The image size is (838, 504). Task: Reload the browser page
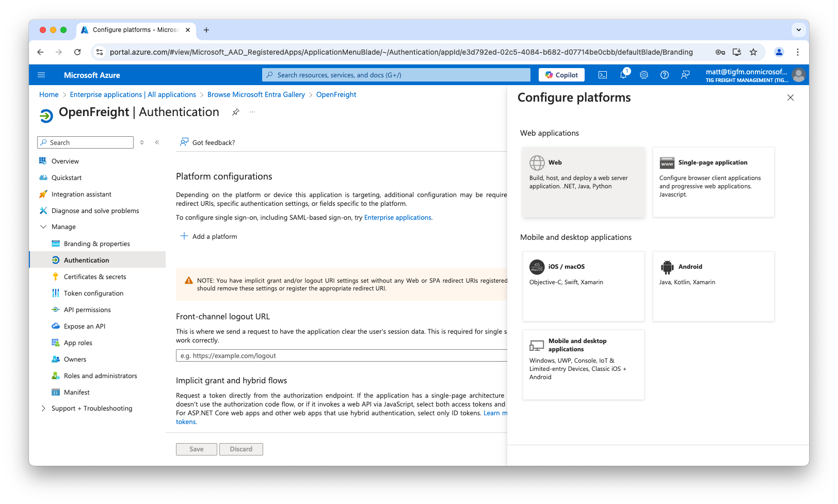(77, 52)
